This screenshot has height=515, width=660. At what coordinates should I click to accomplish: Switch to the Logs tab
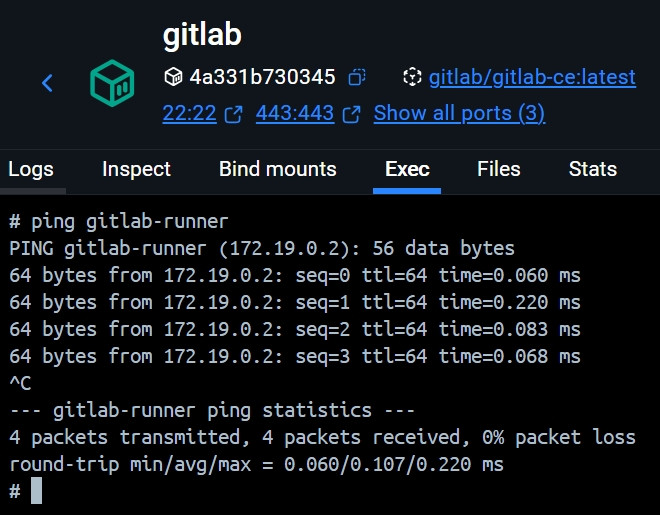[x=31, y=170]
